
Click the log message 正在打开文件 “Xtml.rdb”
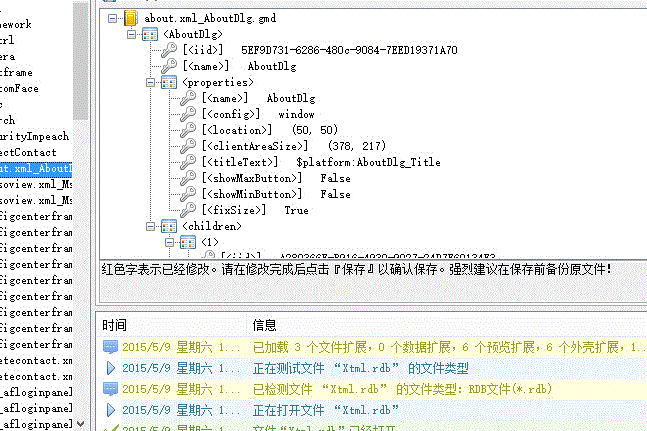[x=326, y=410]
